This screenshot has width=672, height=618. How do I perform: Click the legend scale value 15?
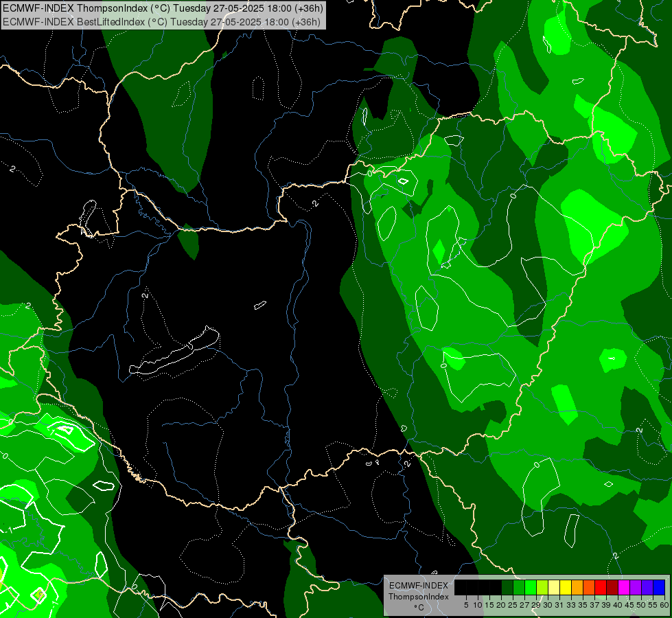click(489, 605)
